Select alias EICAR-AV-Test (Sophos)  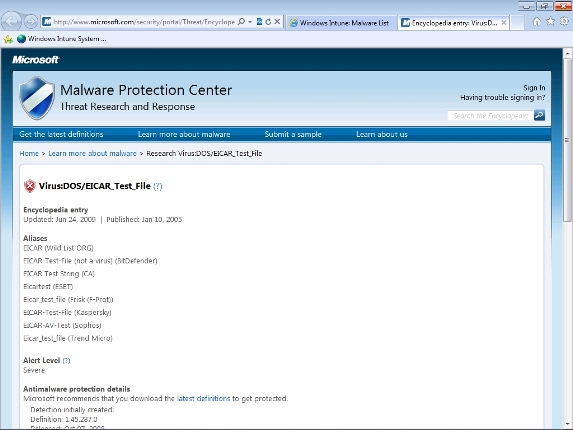coord(62,325)
